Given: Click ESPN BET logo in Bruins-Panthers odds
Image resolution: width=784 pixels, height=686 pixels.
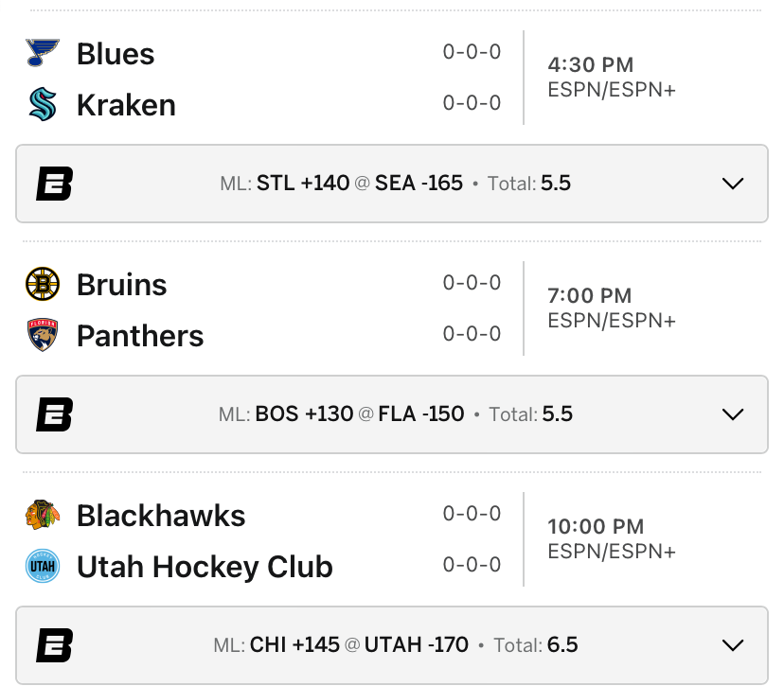Looking at the screenshot, I should [55, 414].
